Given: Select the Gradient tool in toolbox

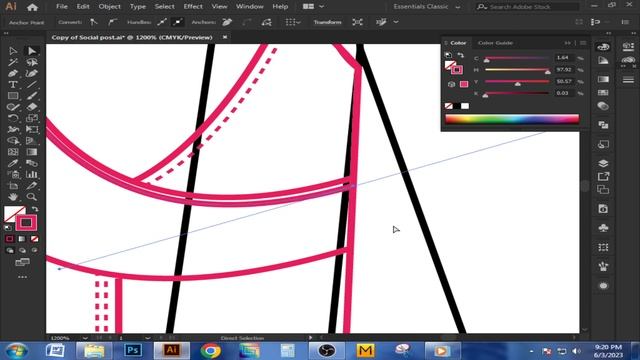Looking at the screenshot, I should tap(32, 152).
